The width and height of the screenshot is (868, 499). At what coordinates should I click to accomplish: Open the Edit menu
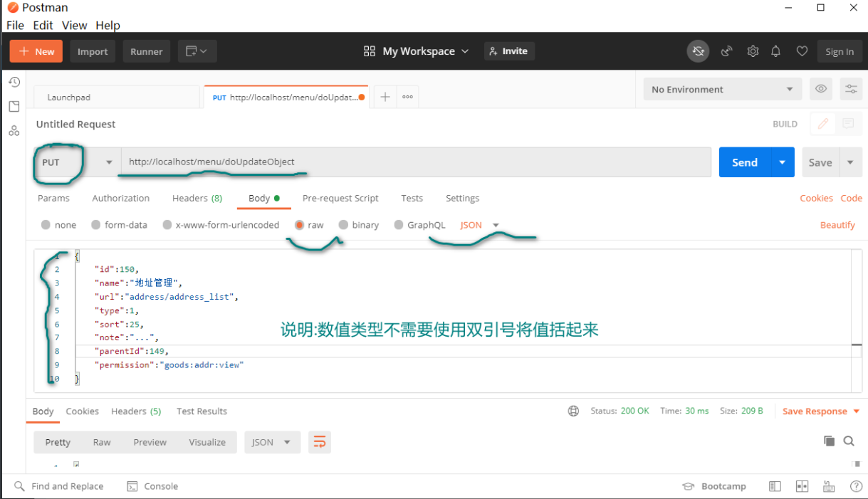pyautogui.click(x=43, y=26)
